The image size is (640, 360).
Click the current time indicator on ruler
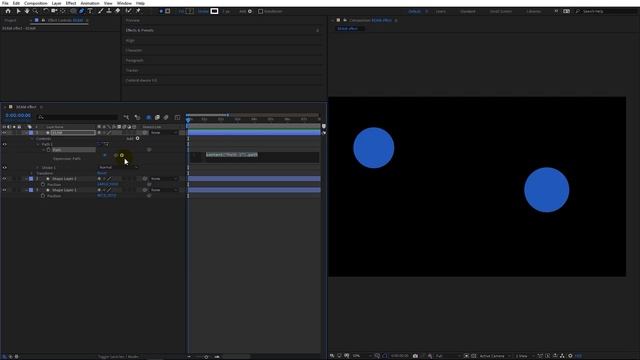pos(188,120)
